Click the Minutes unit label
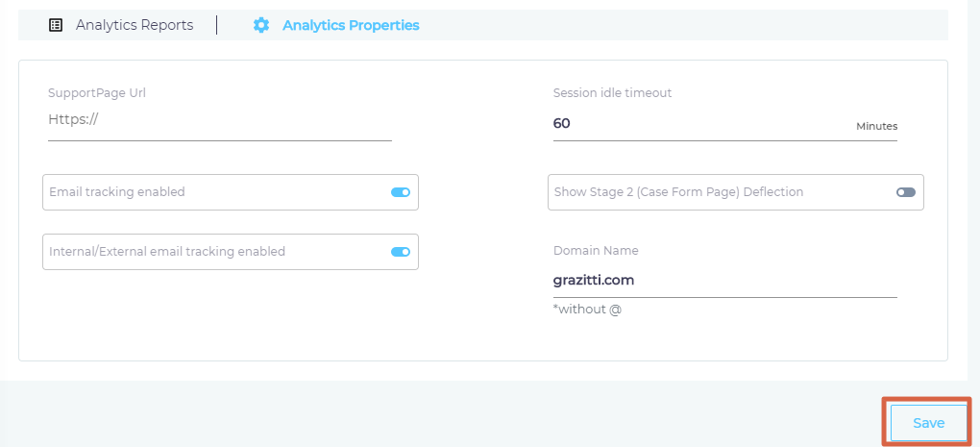 pyautogui.click(x=877, y=126)
